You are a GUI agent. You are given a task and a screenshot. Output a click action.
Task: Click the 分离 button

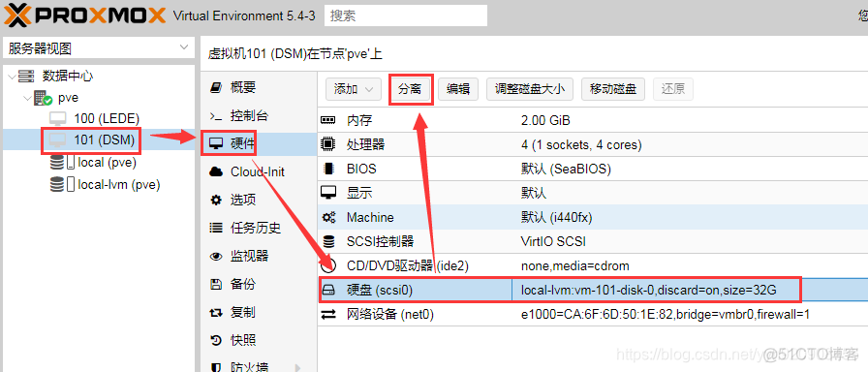coord(410,89)
